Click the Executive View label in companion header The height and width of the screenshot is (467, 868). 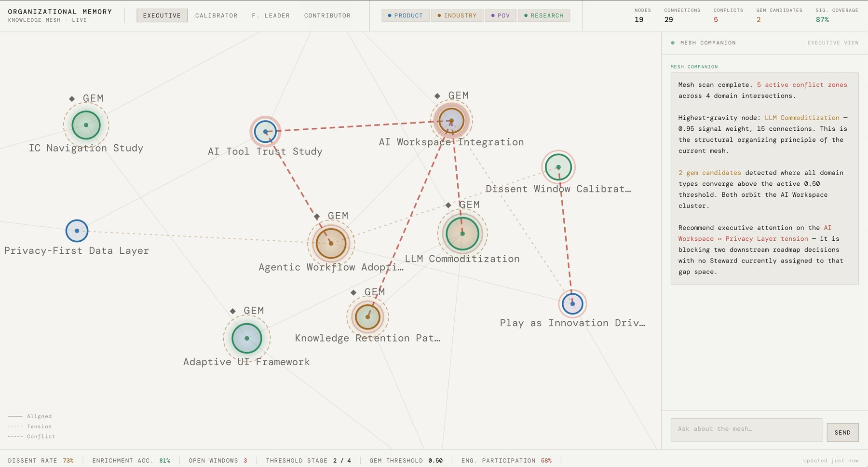(x=833, y=43)
